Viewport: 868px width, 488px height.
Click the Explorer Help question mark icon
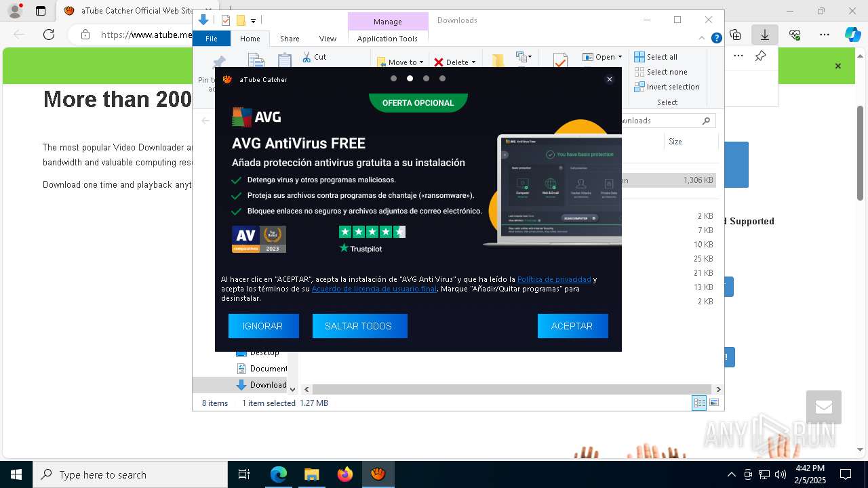coord(716,39)
